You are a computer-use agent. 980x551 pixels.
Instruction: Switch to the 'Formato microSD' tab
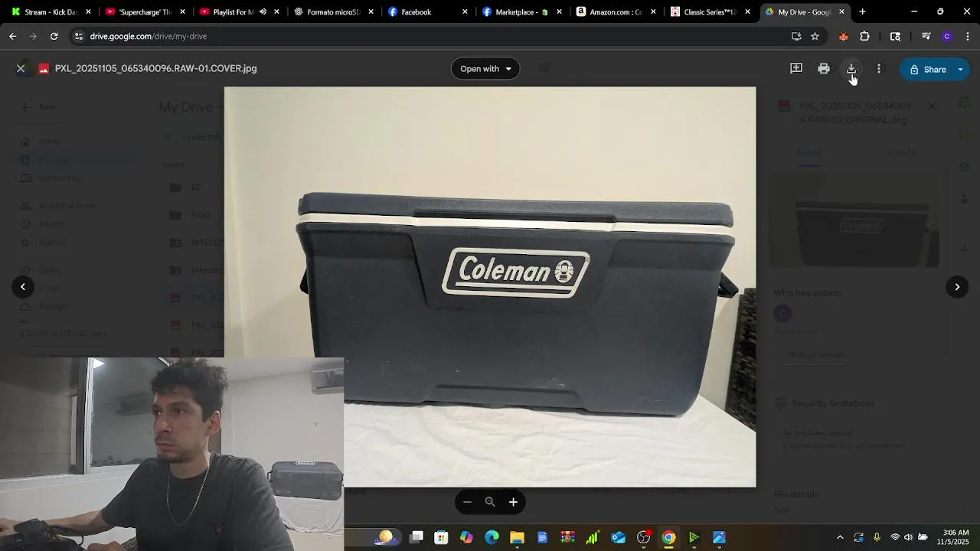[326, 12]
